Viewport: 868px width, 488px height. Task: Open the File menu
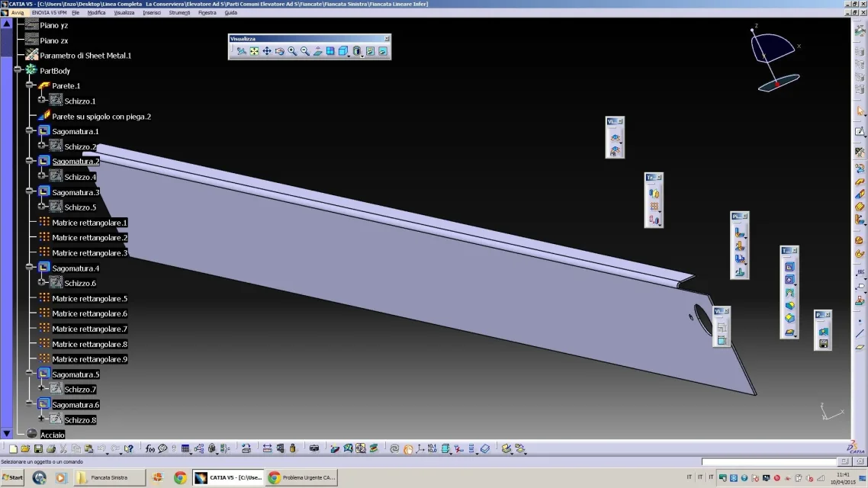tap(76, 13)
